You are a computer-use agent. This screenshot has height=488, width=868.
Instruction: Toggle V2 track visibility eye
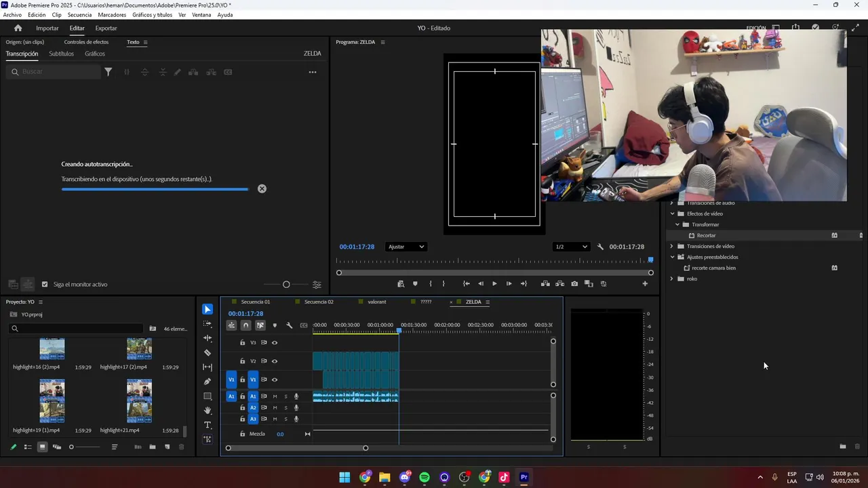pos(275,361)
